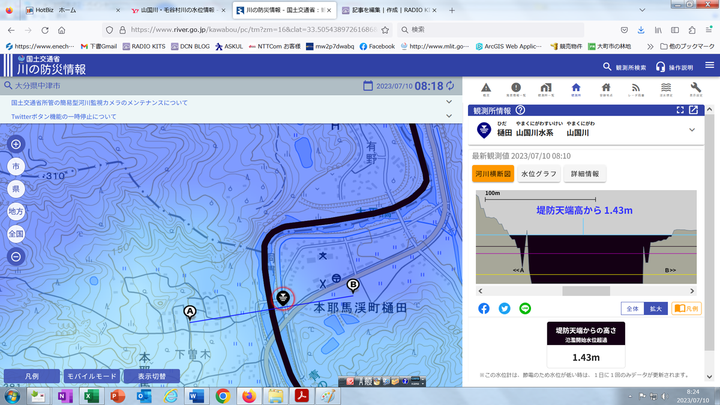Image resolution: width=720 pixels, height=405 pixels.
Task: Open the wrench display settings icon
Action: (x=696, y=89)
